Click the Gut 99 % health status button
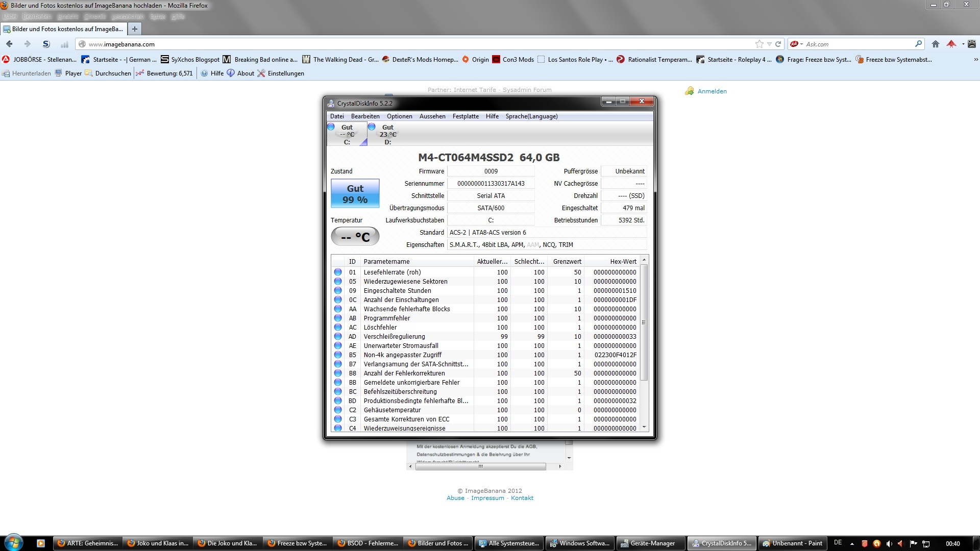 355,194
